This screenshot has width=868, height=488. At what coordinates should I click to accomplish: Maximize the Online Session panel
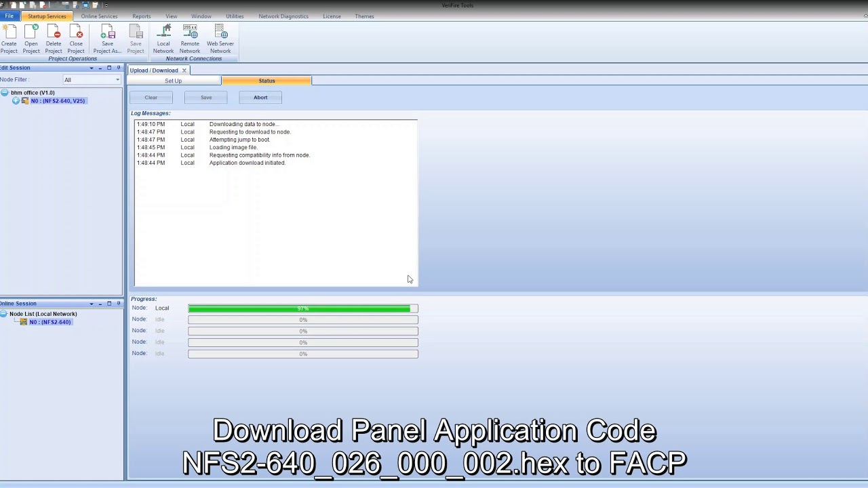108,304
